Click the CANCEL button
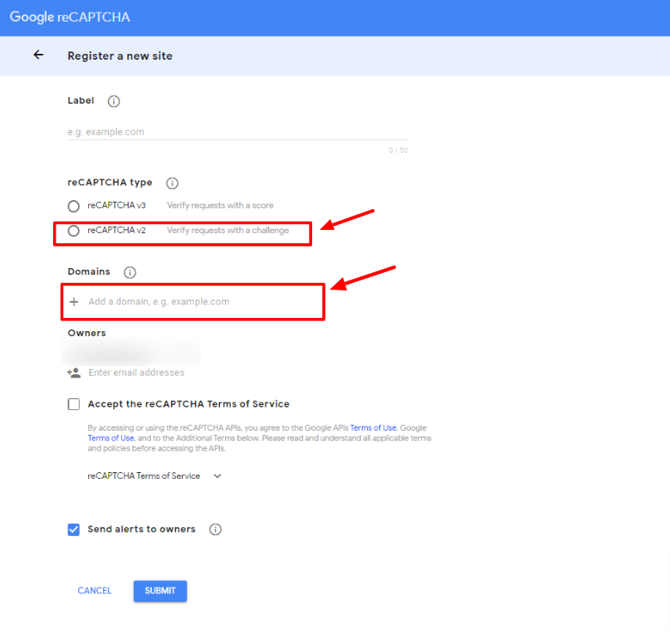The image size is (670, 644). (95, 591)
